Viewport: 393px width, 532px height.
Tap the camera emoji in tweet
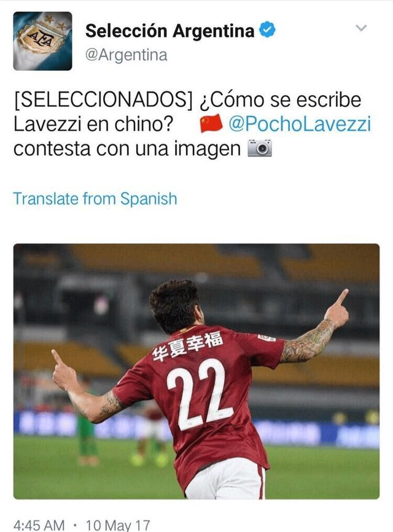[260, 148]
